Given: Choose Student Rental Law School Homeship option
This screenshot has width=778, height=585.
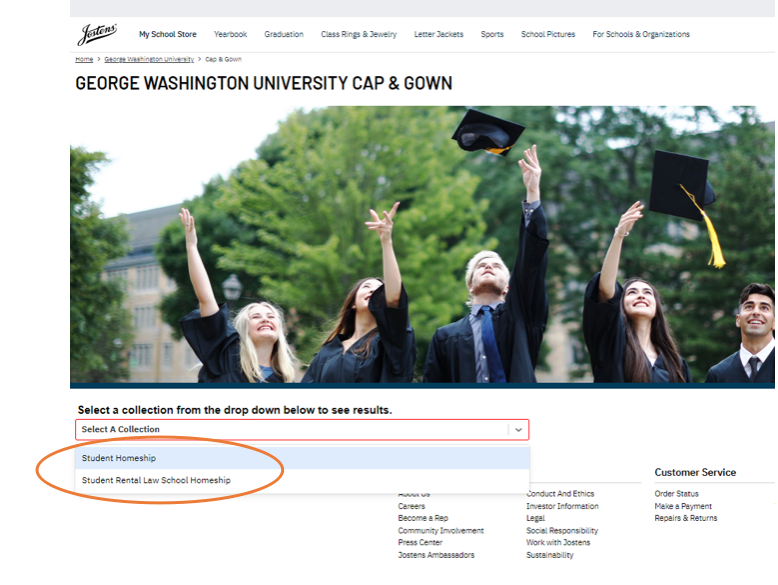Looking at the screenshot, I should tap(302, 480).
